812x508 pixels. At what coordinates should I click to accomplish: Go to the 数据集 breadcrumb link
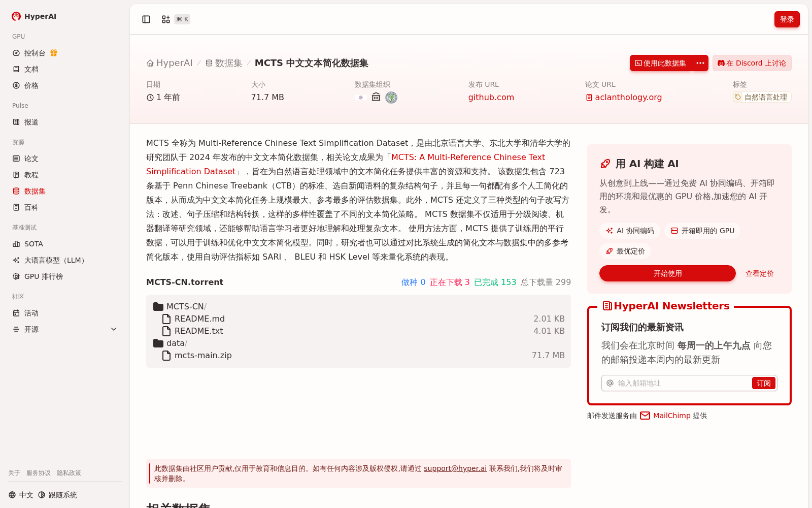[x=224, y=63]
